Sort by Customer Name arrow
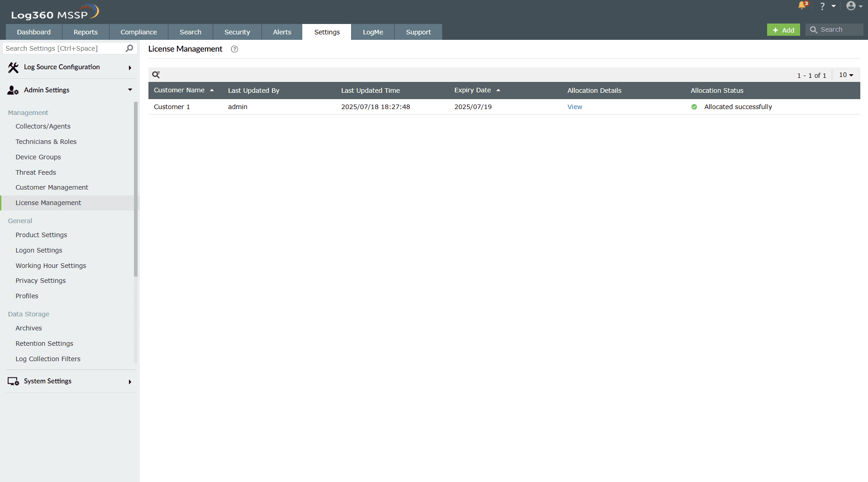868x482 pixels. (x=212, y=91)
